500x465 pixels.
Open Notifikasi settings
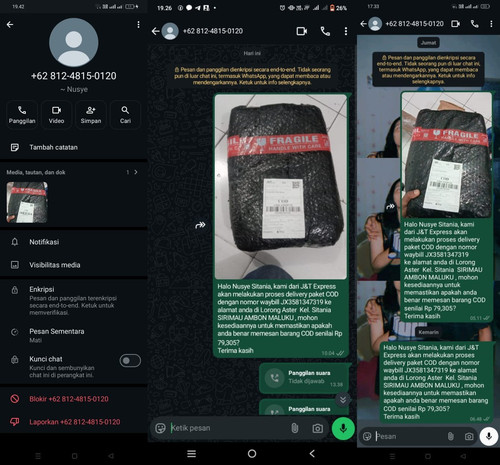74,242
